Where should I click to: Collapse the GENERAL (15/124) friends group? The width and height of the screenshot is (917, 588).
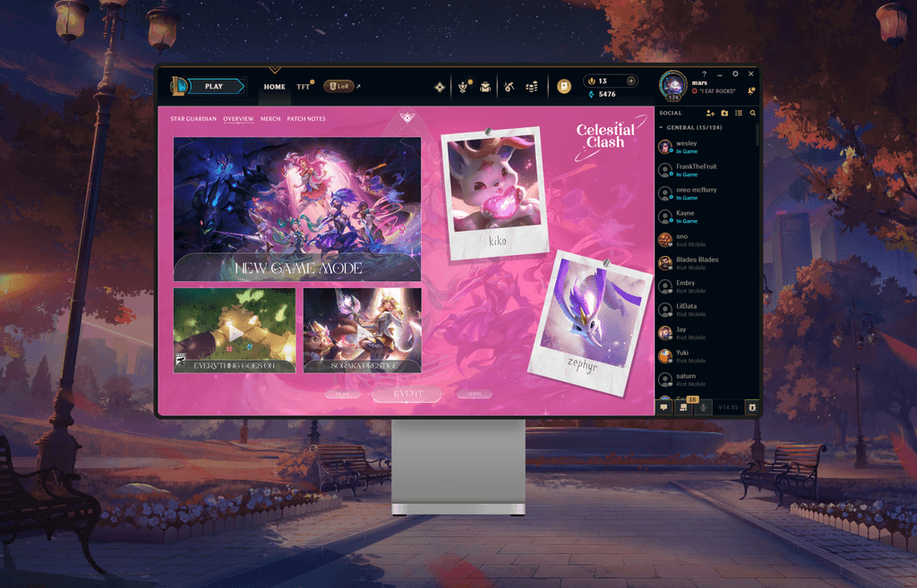(x=690, y=127)
